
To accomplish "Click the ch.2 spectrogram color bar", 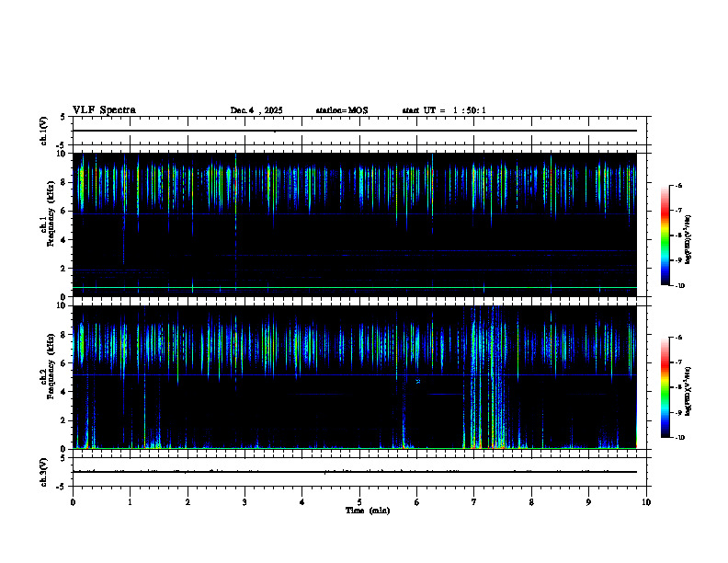I will pyautogui.click(x=665, y=387).
